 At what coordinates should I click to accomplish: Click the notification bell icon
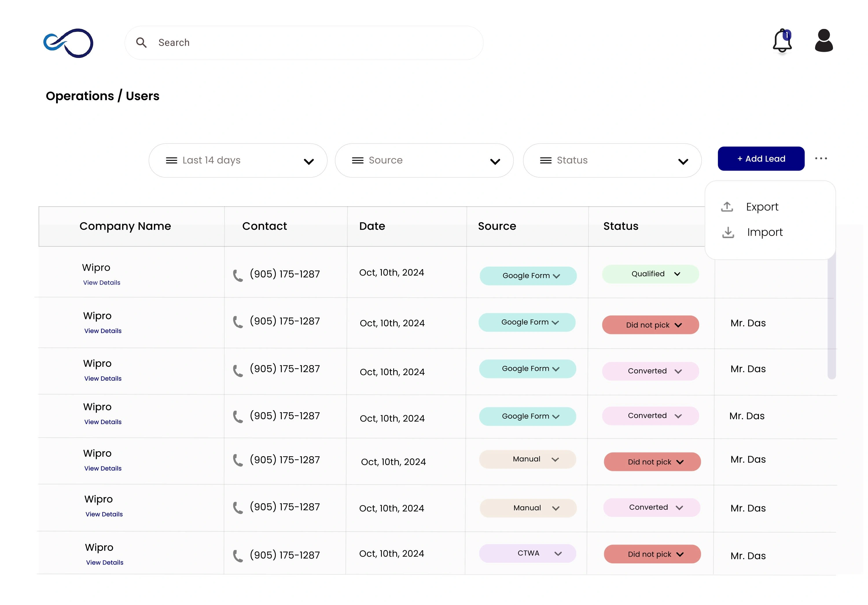pyautogui.click(x=781, y=41)
